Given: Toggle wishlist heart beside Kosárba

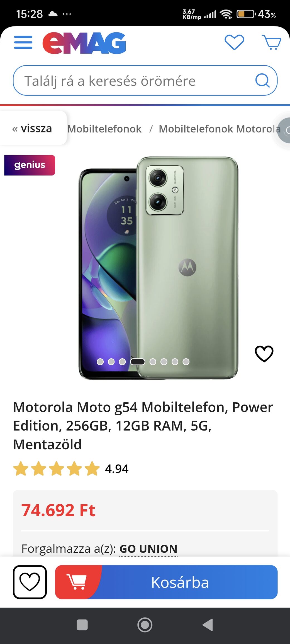Looking at the screenshot, I should [30, 582].
